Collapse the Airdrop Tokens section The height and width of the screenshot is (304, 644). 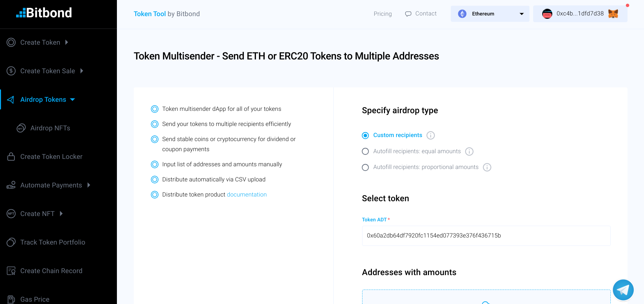(x=41, y=99)
